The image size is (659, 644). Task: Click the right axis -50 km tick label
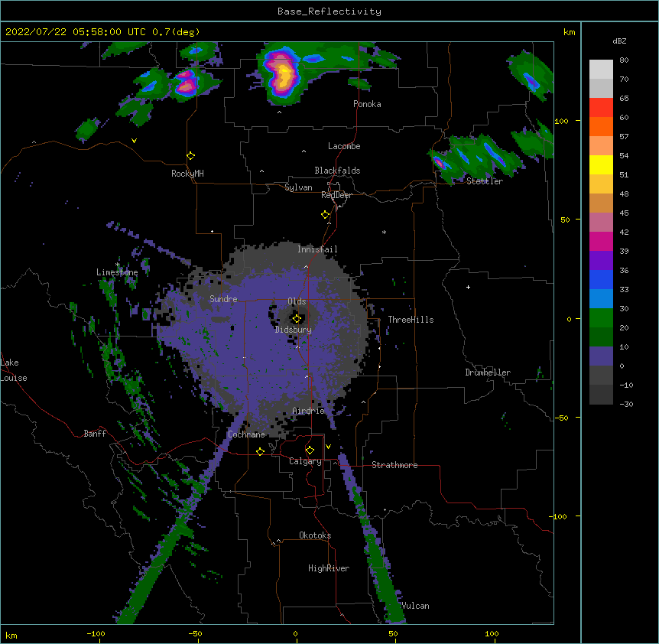click(561, 418)
